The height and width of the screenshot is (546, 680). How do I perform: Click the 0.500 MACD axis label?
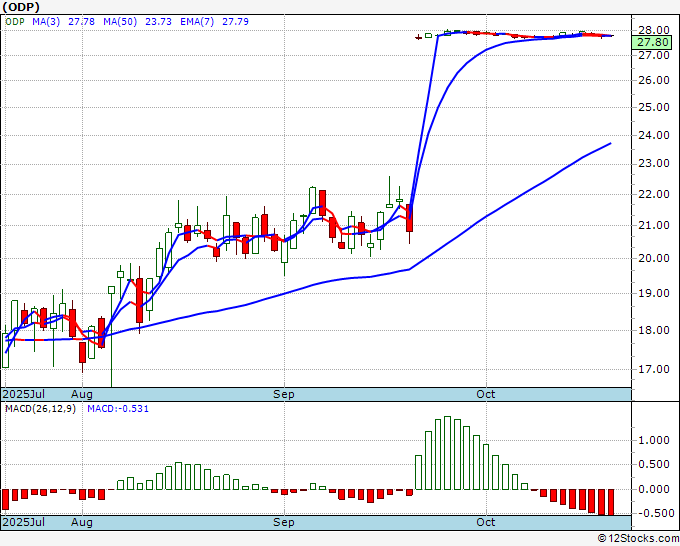[654, 464]
